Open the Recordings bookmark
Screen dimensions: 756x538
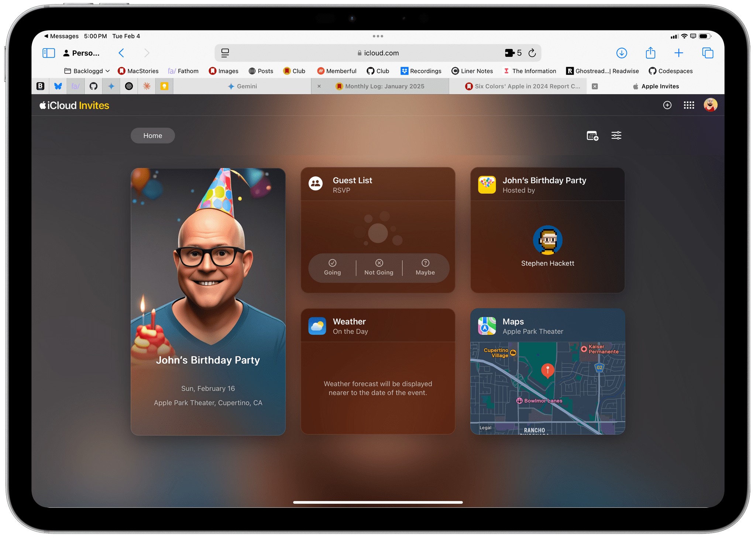pyautogui.click(x=421, y=71)
